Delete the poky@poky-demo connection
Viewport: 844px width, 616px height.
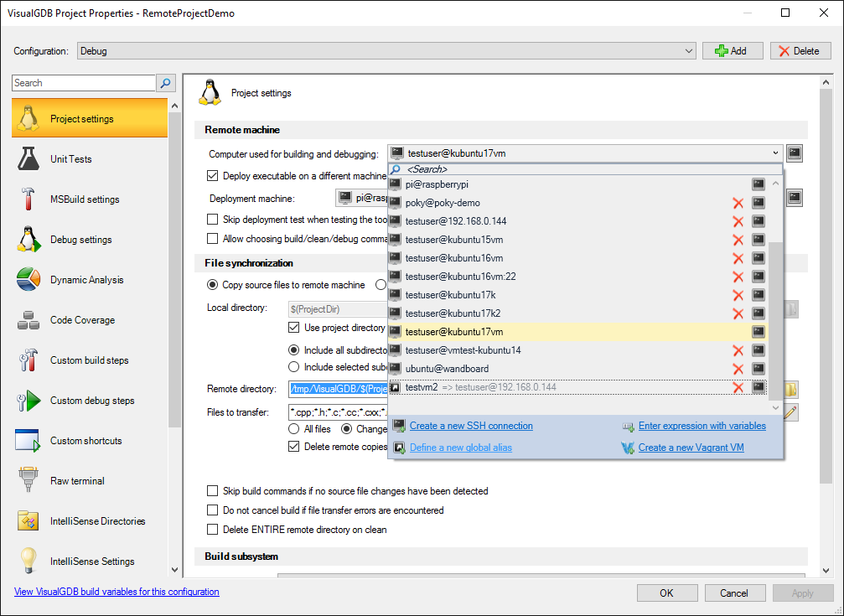coord(738,203)
